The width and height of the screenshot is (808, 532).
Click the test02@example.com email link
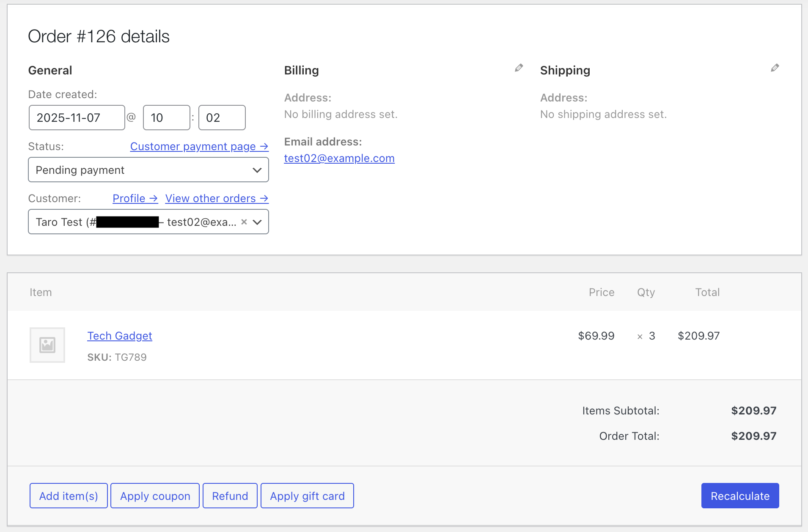tap(339, 158)
